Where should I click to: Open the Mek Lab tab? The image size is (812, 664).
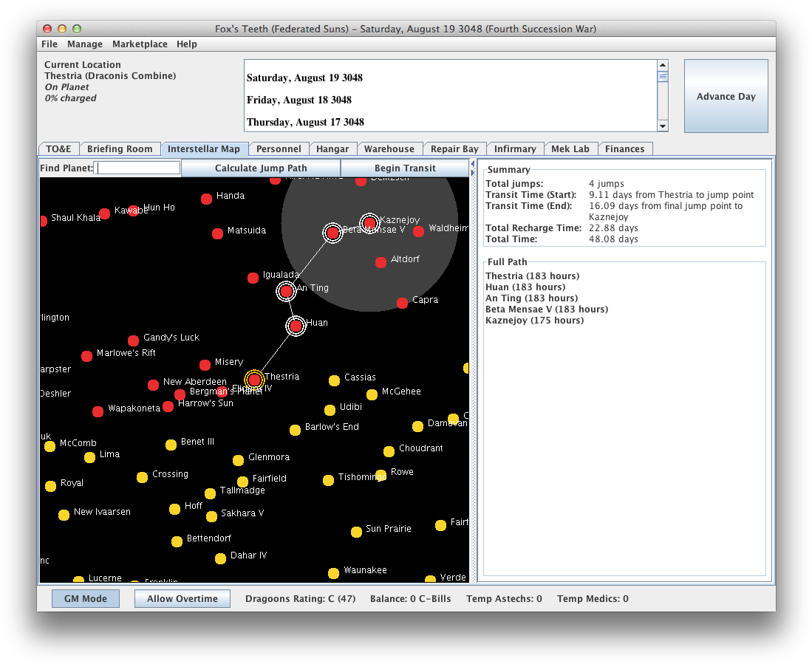570,148
